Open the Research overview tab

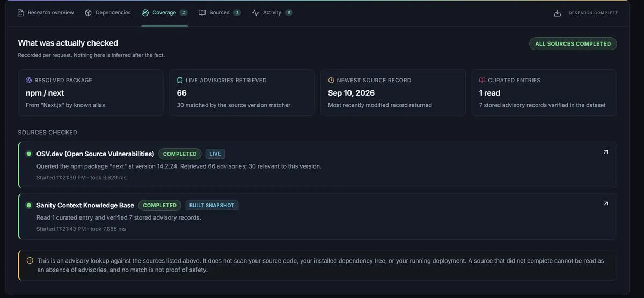[46, 13]
